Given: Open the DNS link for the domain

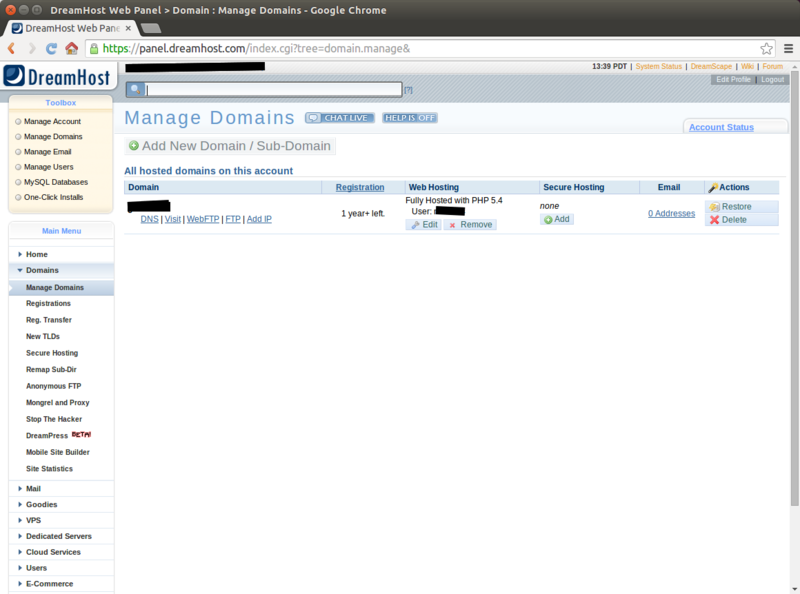Looking at the screenshot, I should click(149, 219).
